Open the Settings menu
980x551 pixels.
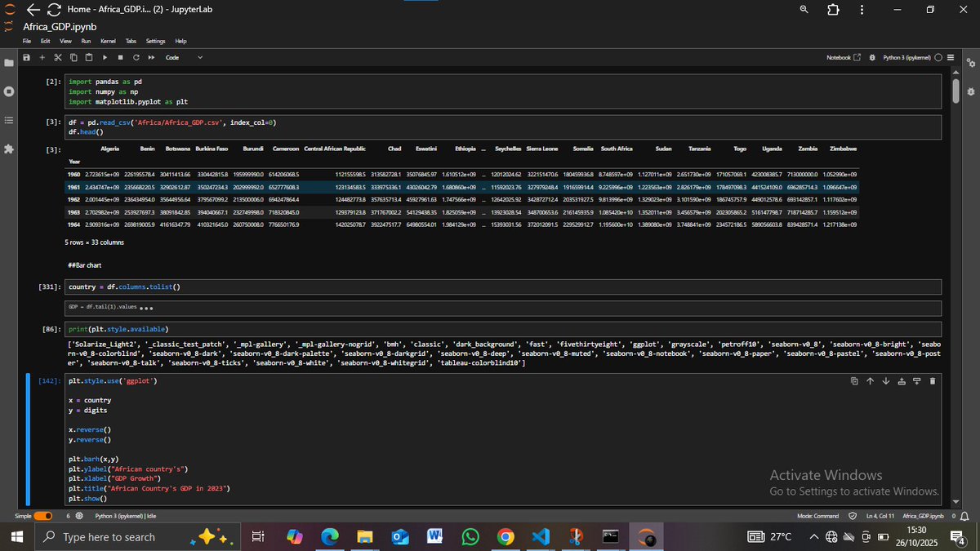point(155,41)
